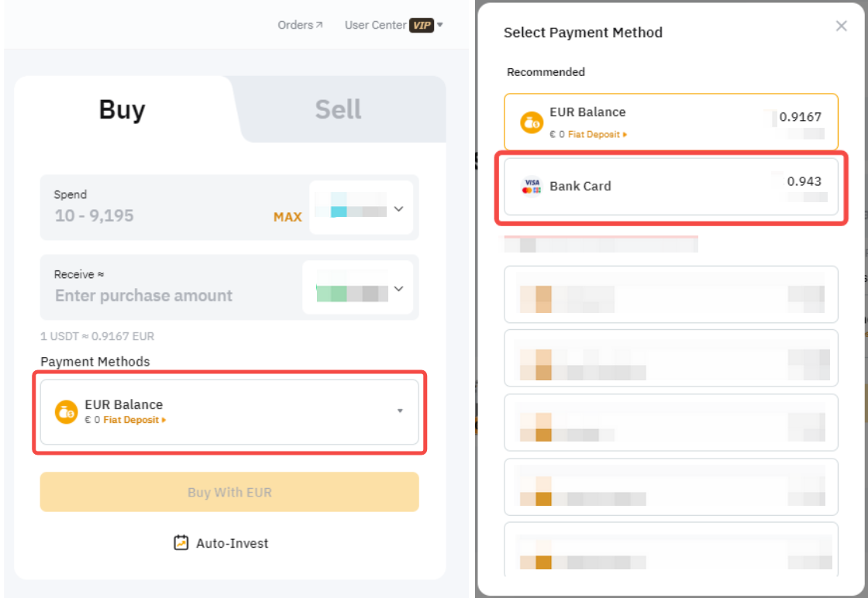Click Fiat Deposit link under Payment Methods
The image size is (868, 598).
point(134,420)
